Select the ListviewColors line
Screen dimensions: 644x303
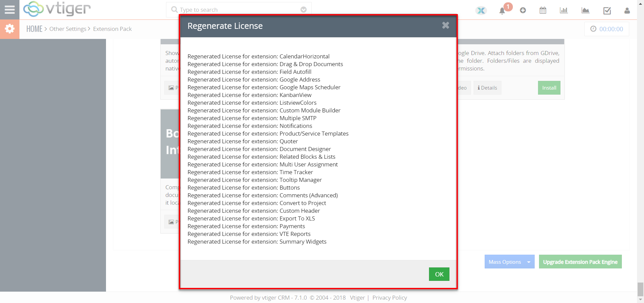click(252, 103)
